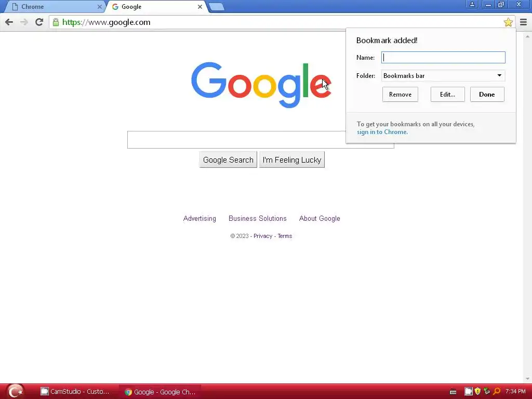Open the keyboard icon in system tray
Image resolution: width=532 pixels, height=399 pixels.
(x=453, y=392)
